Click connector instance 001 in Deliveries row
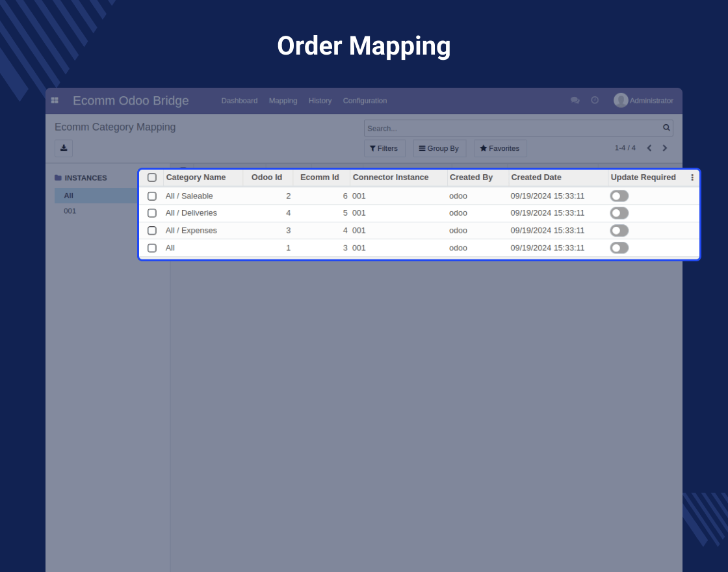728x572 pixels. click(359, 213)
